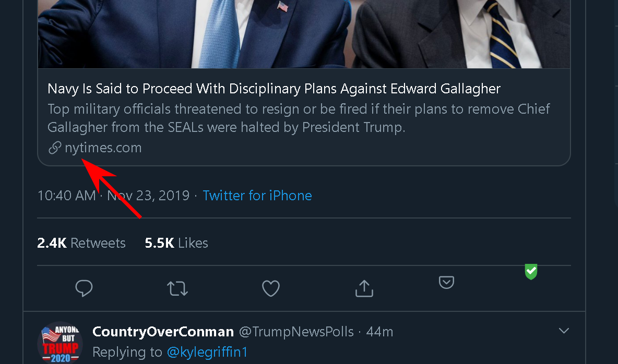Click the green shield checkmark icon
Screen dimensions: 618x364
coord(531,271)
